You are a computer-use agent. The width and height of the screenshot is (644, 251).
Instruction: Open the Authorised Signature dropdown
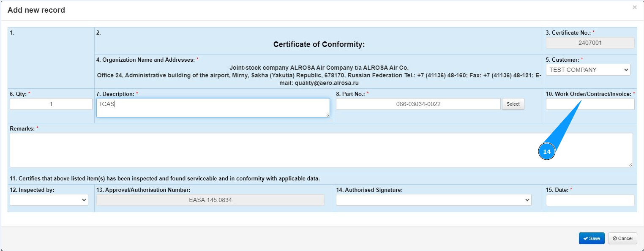[x=434, y=200]
